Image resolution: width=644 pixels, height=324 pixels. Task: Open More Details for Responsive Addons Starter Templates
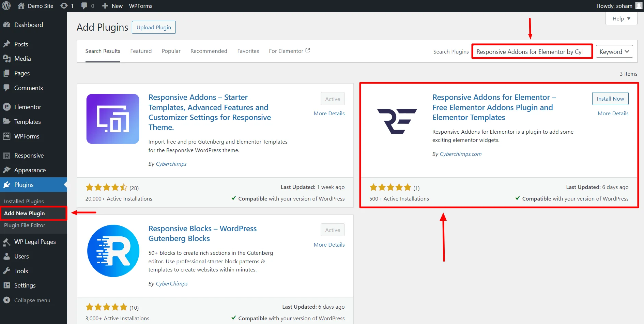[x=329, y=114]
